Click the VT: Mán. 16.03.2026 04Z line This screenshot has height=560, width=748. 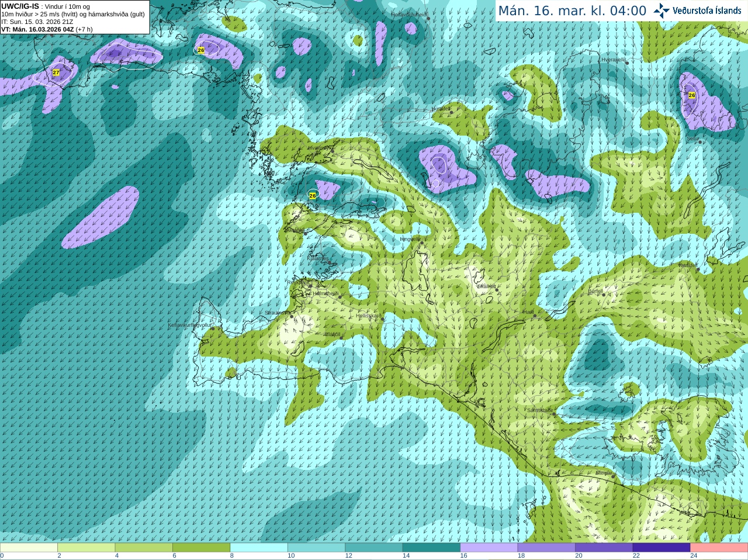coord(47,29)
